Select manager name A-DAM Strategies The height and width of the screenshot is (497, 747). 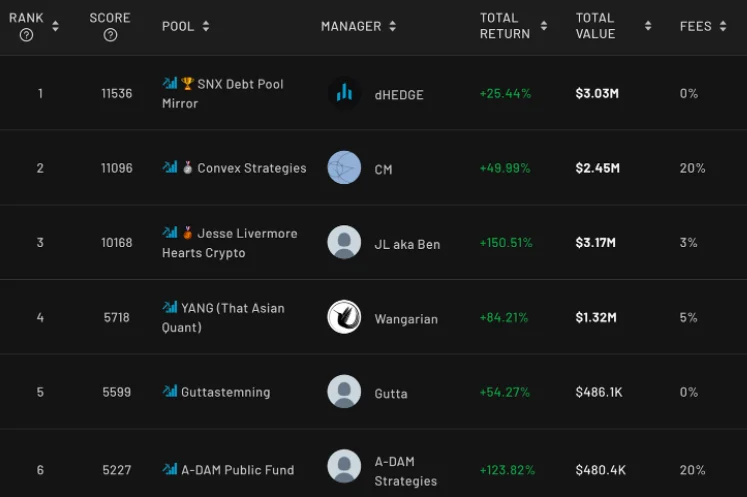click(405, 471)
